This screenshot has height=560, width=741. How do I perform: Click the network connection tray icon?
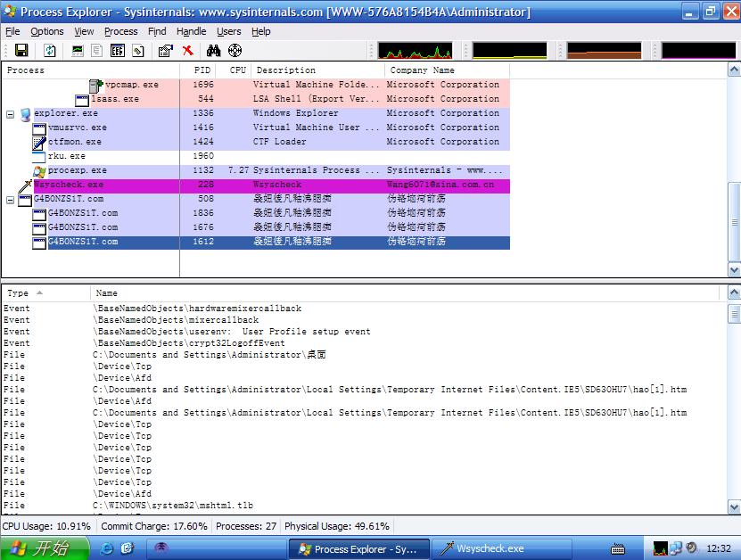click(676, 548)
